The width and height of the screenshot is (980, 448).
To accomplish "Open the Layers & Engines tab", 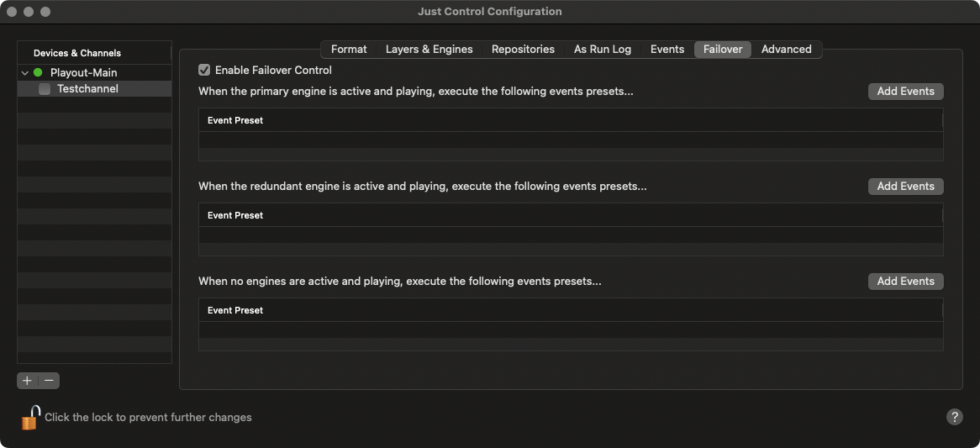I will pos(429,50).
